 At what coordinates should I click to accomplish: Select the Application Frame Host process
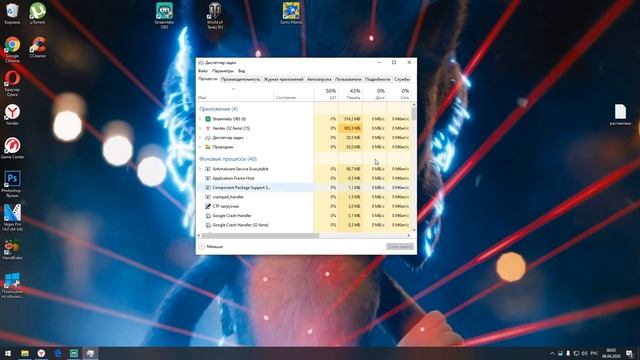pos(304,178)
